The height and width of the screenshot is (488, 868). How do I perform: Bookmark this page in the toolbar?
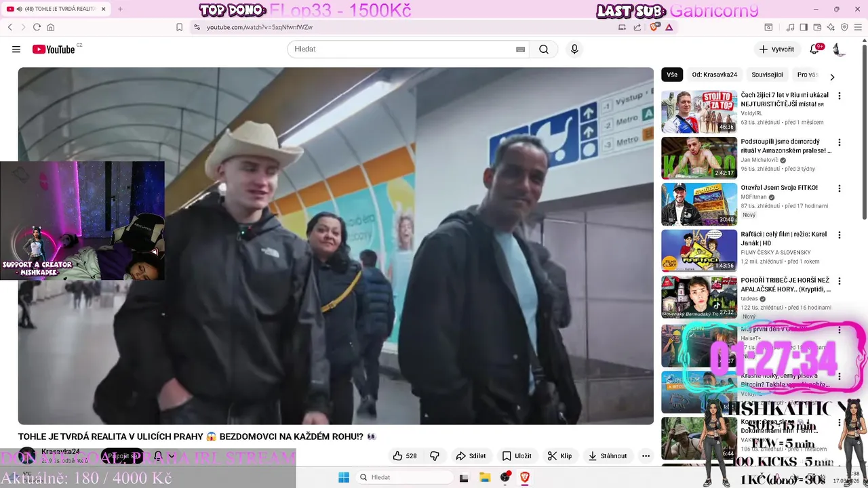(179, 27)
